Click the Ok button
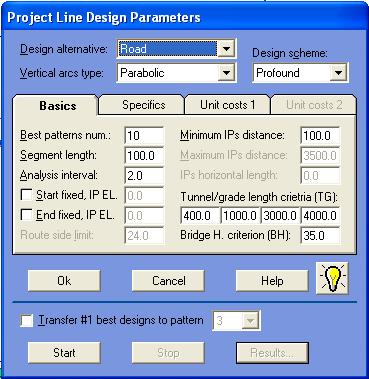 click(64, 281)
